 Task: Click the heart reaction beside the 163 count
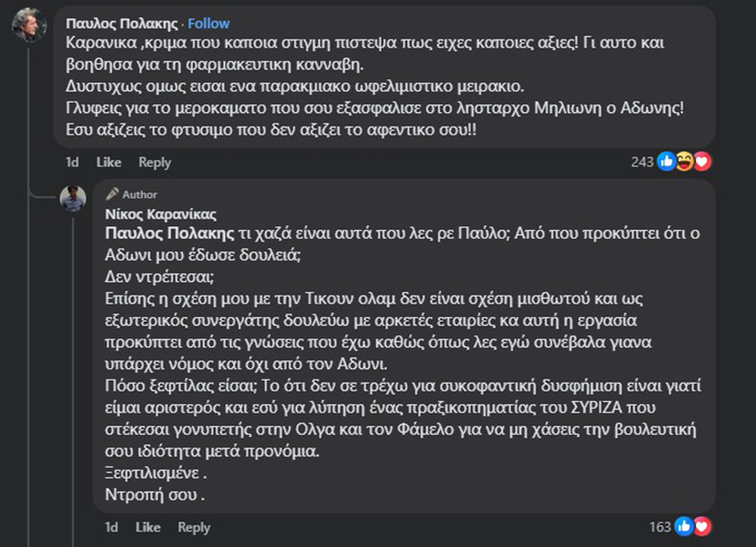702,527
